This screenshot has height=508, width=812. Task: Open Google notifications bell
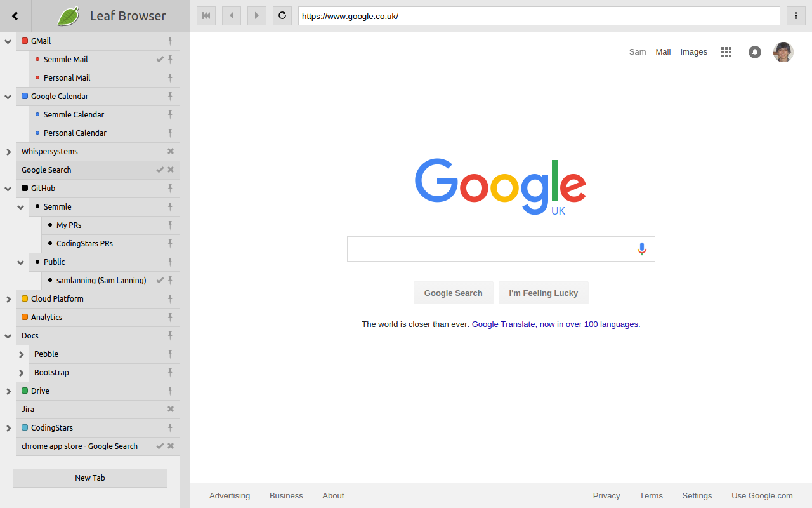click(754, 51)
